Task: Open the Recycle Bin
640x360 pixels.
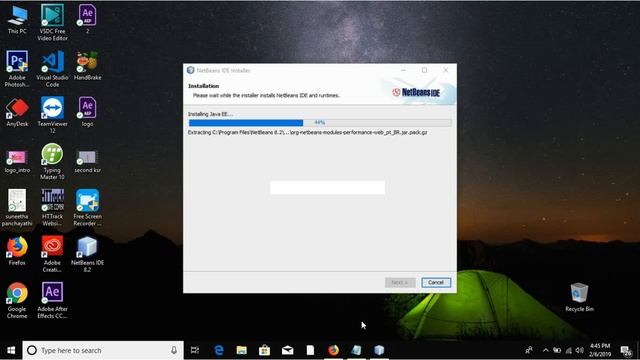Action: [579, 297]
